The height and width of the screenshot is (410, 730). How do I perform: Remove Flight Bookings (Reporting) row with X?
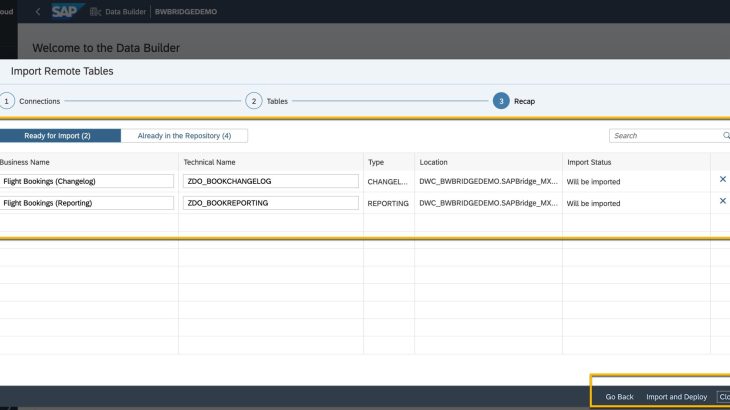click(723, 201)
